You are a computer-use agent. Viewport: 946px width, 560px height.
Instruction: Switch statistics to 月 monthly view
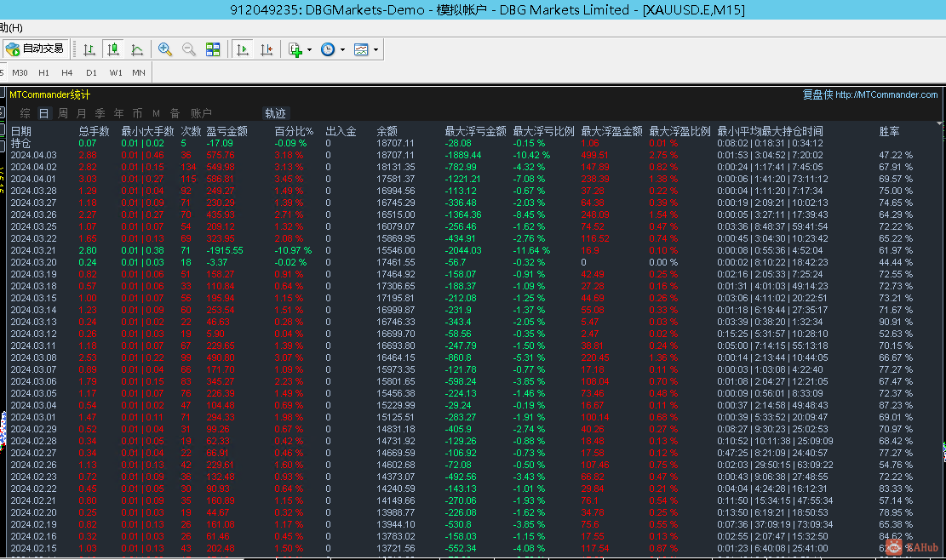pyautogui.click(x=82, y=113)
